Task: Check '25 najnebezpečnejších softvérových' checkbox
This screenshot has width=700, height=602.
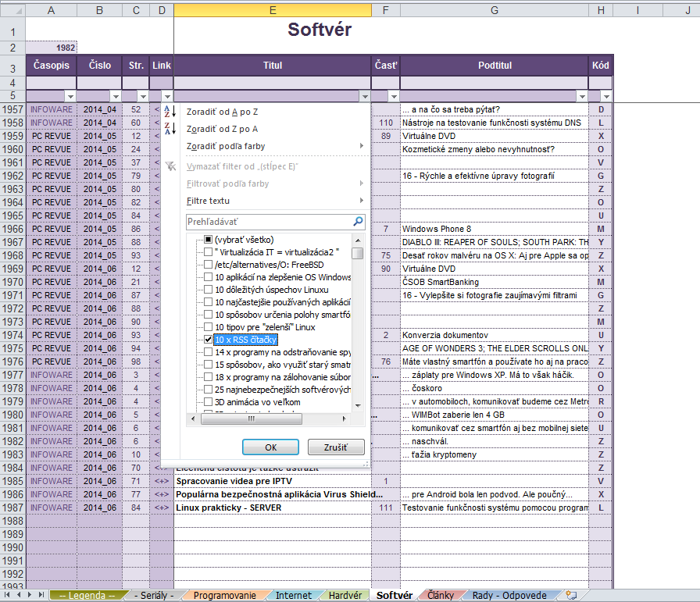Action: 208,390
